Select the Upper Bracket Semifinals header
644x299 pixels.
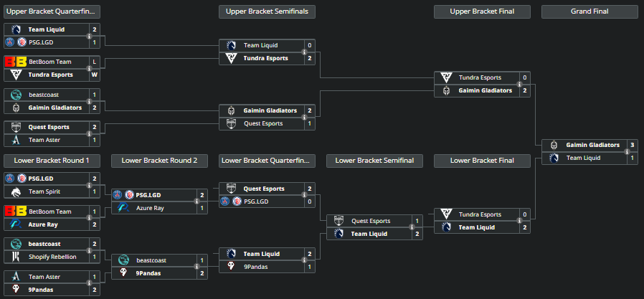click(x=267, y=11)
